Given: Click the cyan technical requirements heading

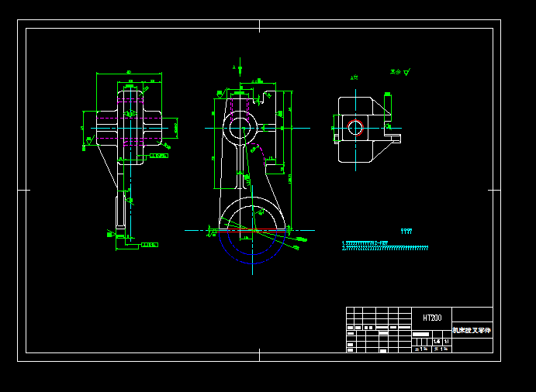Looking at the screenshot, I should [x=406, y=231].
